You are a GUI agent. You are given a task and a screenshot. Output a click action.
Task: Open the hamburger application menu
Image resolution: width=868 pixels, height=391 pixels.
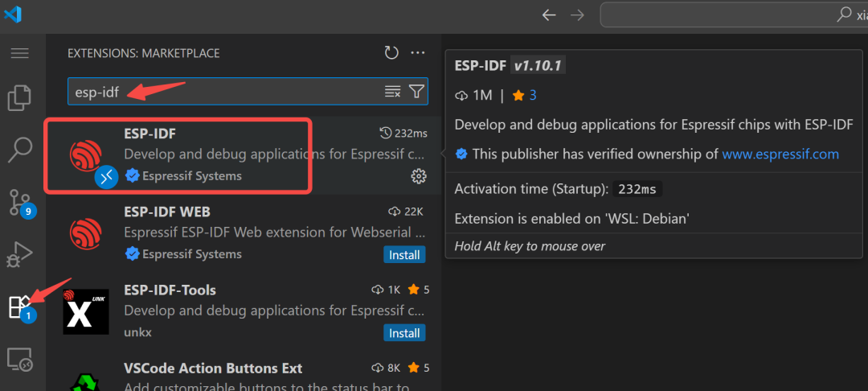click(19, 53)
